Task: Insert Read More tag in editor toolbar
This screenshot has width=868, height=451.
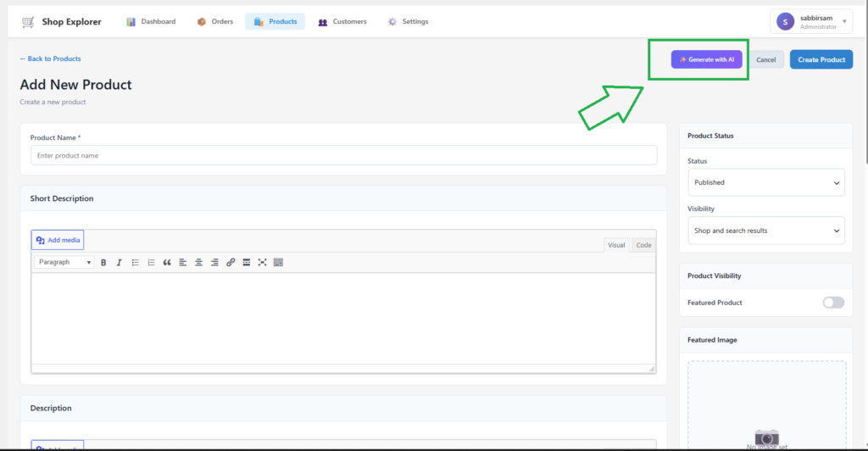Action: point(247,262)
